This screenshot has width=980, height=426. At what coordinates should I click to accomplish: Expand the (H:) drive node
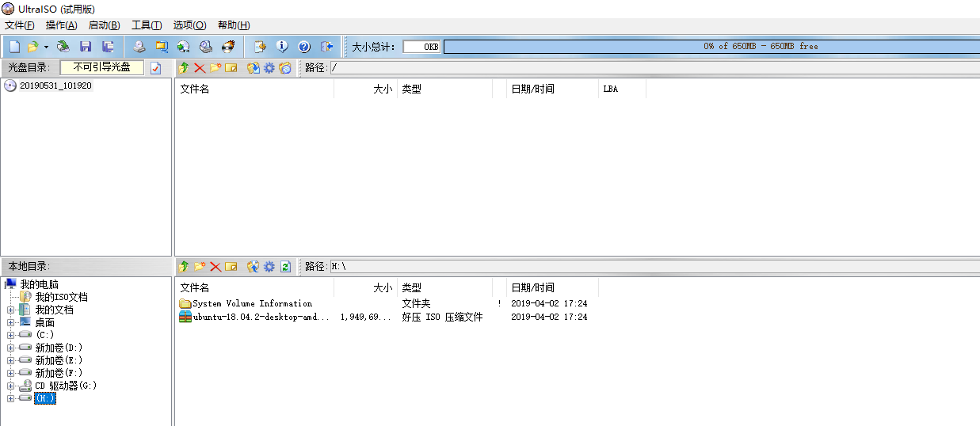[x=10, y=399]
